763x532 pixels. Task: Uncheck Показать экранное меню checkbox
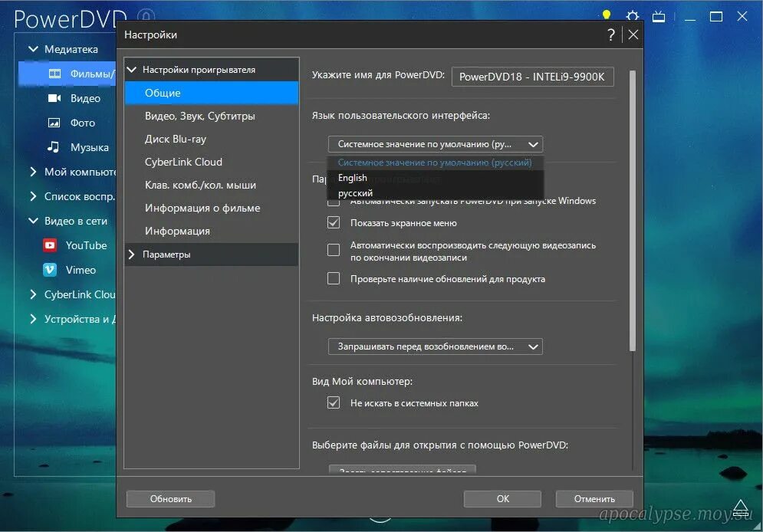(334, 223)
